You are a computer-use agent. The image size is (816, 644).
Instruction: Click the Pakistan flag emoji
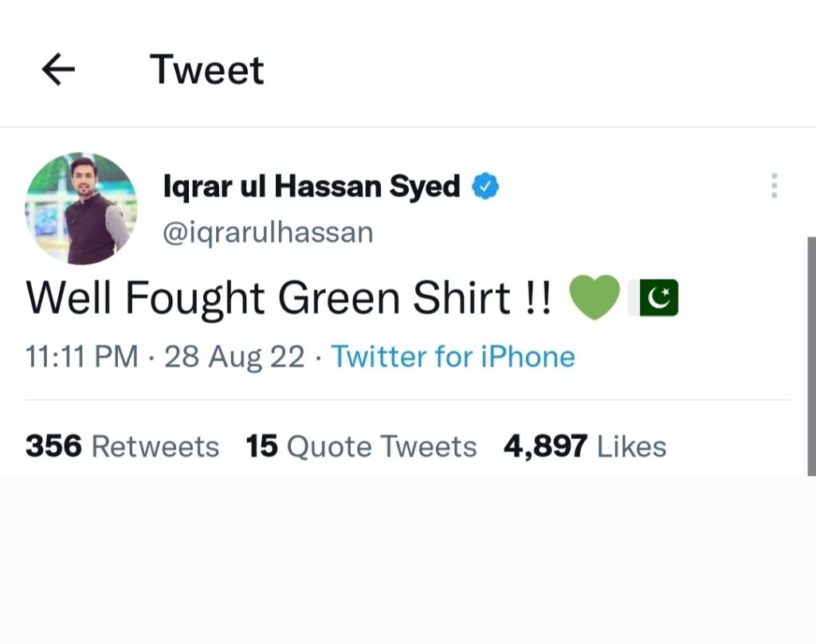pyautogui.click(x=653, y=298)
